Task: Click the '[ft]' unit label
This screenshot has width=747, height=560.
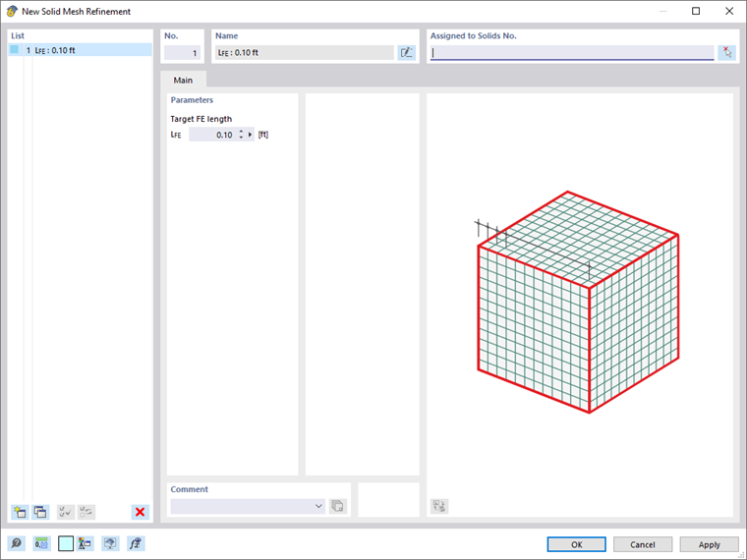Action: coord(263,135)
